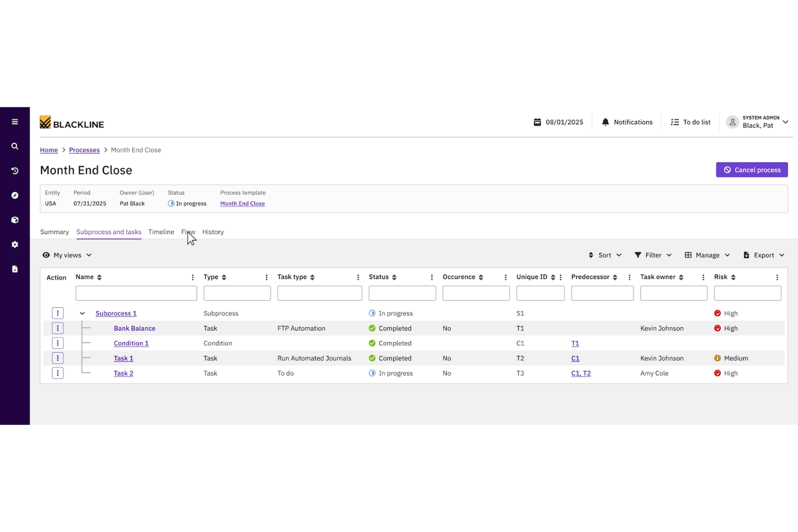
Task: Collapse the Subprocess 1 row
Action: [x=82, y=313]
